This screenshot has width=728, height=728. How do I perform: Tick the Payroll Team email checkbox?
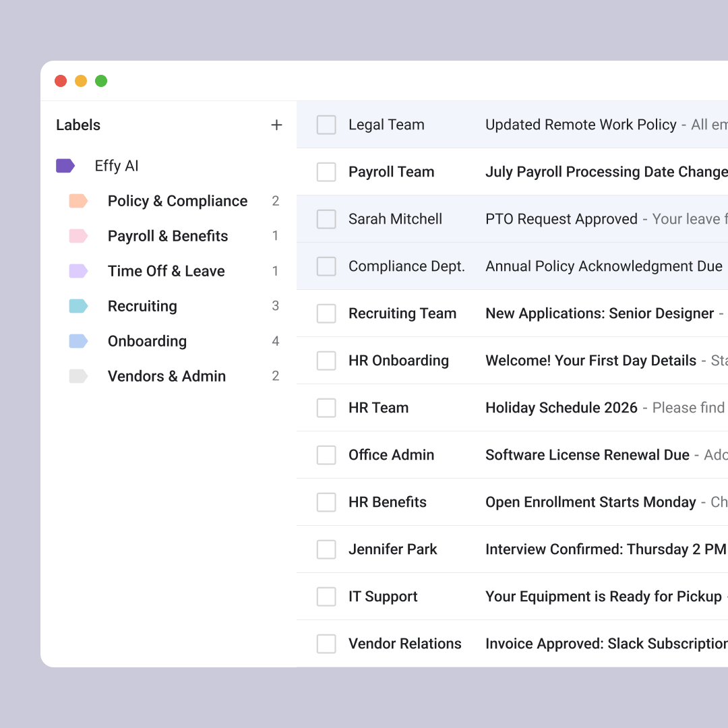pyautogui.click(x=326, y=172)
